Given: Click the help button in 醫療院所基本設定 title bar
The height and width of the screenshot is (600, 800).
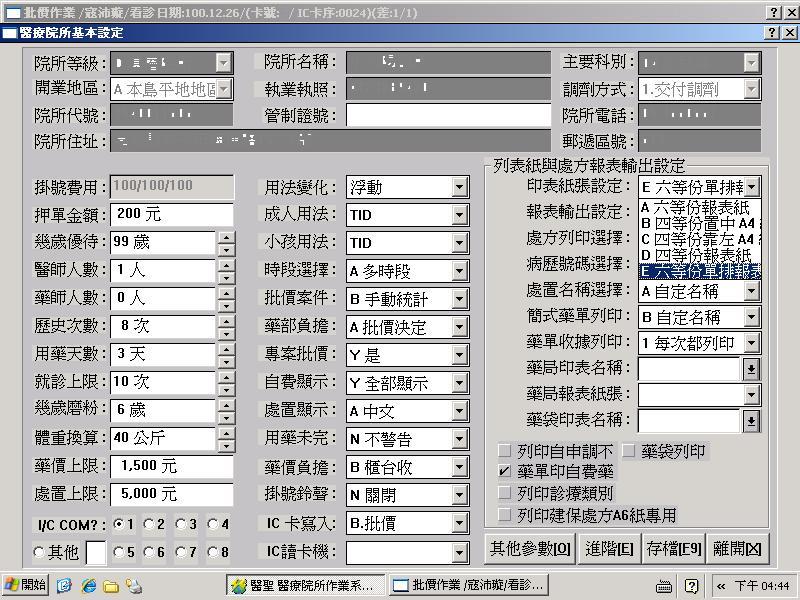Looking at the screenshot, I should click(x=773, y=33).
